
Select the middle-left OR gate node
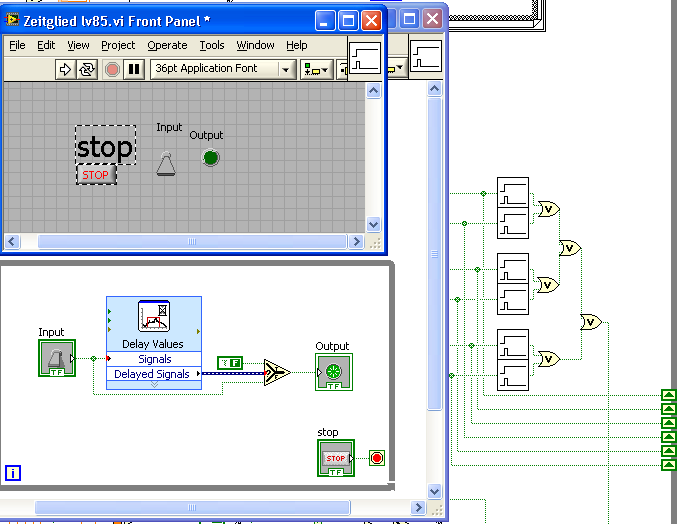[548, 285]
